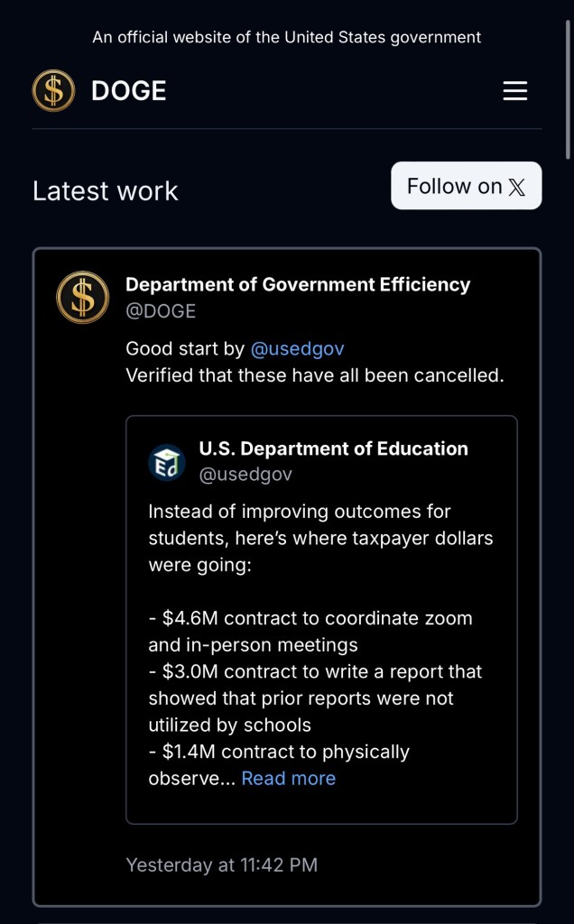
Task: Click the DOGE profile avatar in the post
Action: pyautogui.click(x=82, y=298)
